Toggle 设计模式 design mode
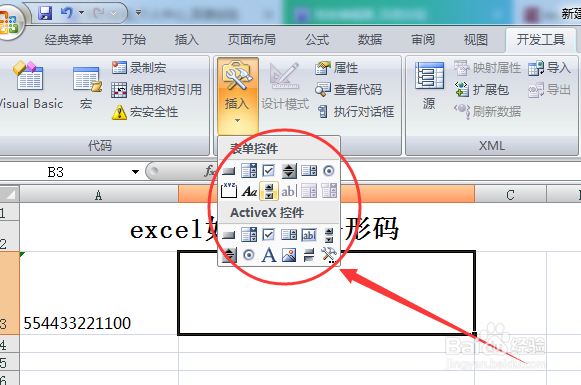This screenshot has width=581, height=385. pos(285,87)
